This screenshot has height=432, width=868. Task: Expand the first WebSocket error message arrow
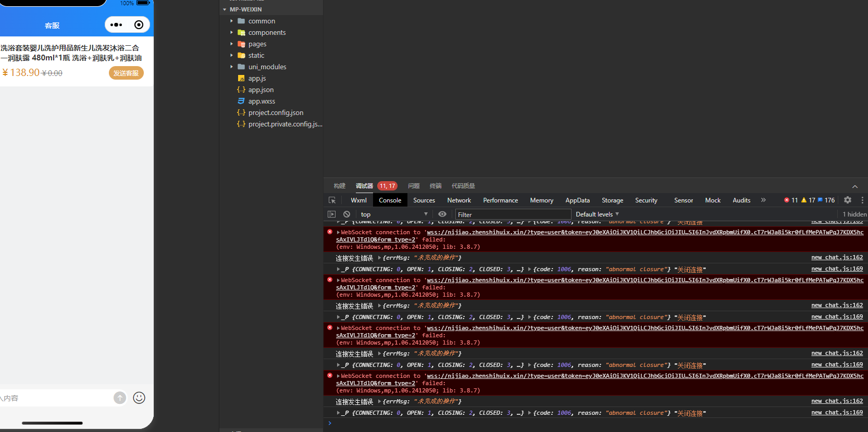click(x=338, y=232)
